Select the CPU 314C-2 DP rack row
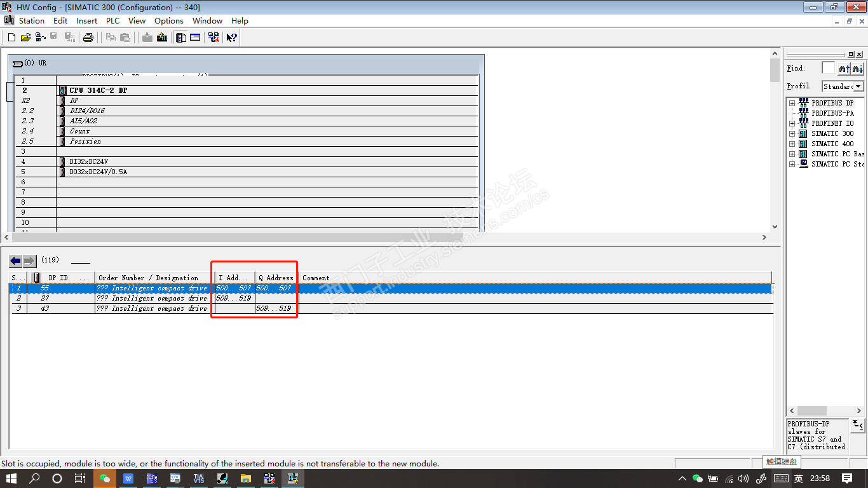The image size is (868, 488). click(247, 90)
